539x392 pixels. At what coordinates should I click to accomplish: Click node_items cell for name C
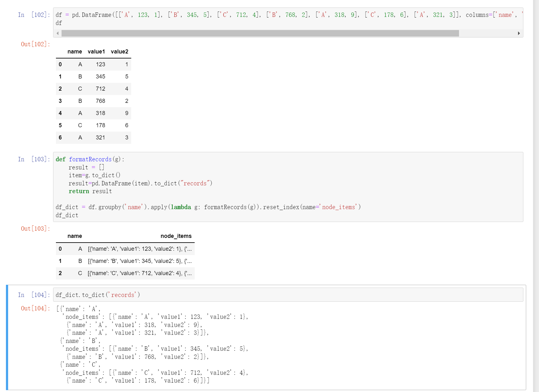tap(140, 273)
